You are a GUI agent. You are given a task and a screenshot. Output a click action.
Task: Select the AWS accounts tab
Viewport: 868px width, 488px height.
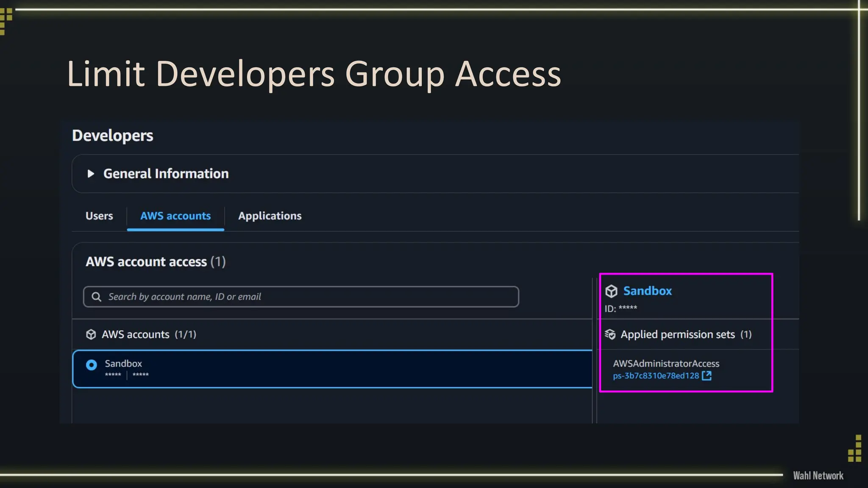click(175, 216)
